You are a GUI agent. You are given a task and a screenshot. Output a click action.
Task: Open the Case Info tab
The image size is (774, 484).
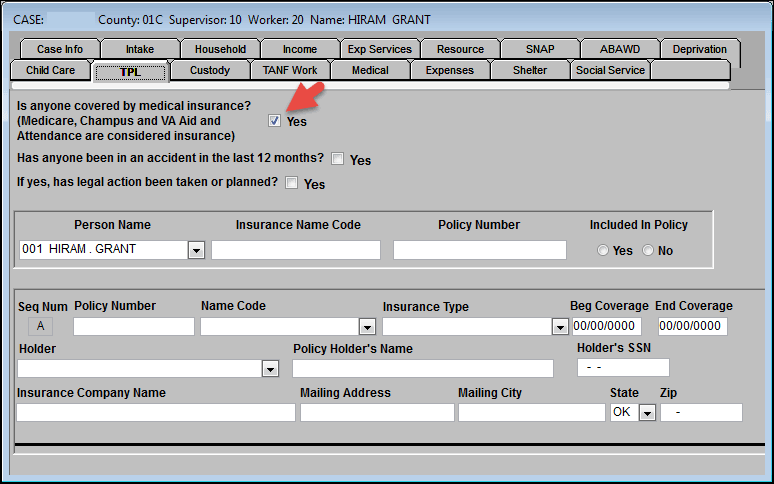pyautogui.click(x=60, y=49)
